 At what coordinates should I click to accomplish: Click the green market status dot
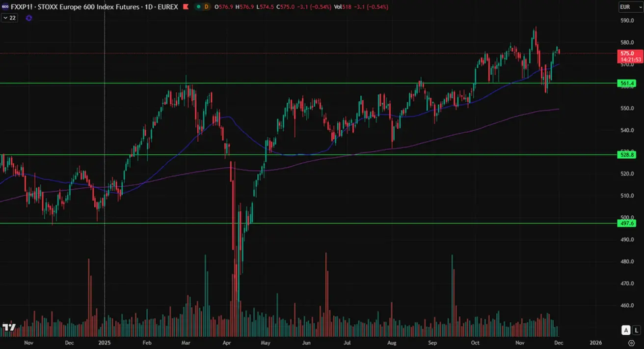(x=197, y=7)
